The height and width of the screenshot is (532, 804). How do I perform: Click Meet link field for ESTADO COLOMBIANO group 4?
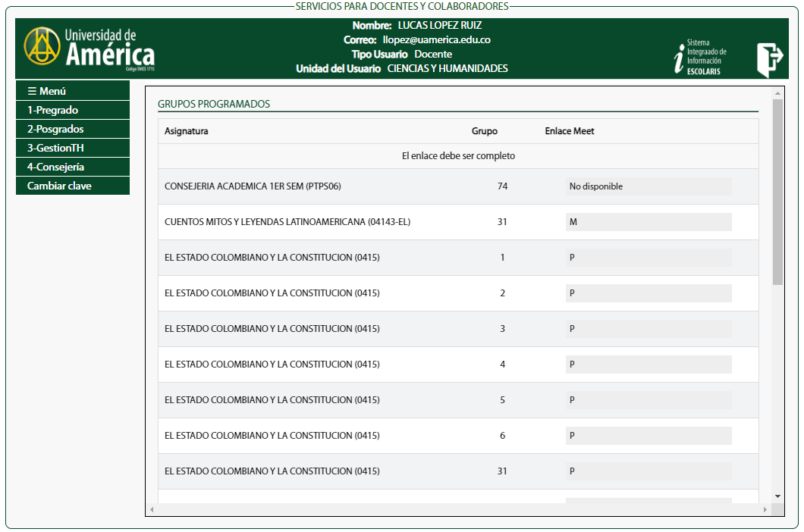pyautogui.click(x=648, y=365)
